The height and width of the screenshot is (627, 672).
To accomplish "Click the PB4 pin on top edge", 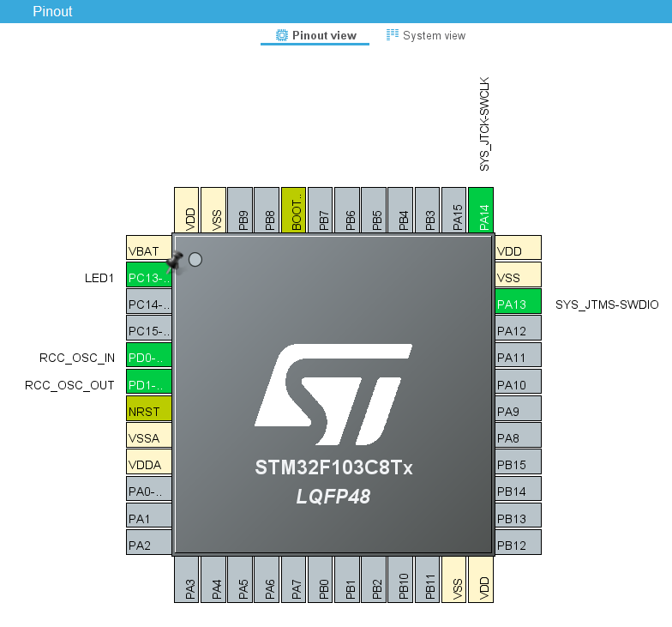I will tap(401, 210).
